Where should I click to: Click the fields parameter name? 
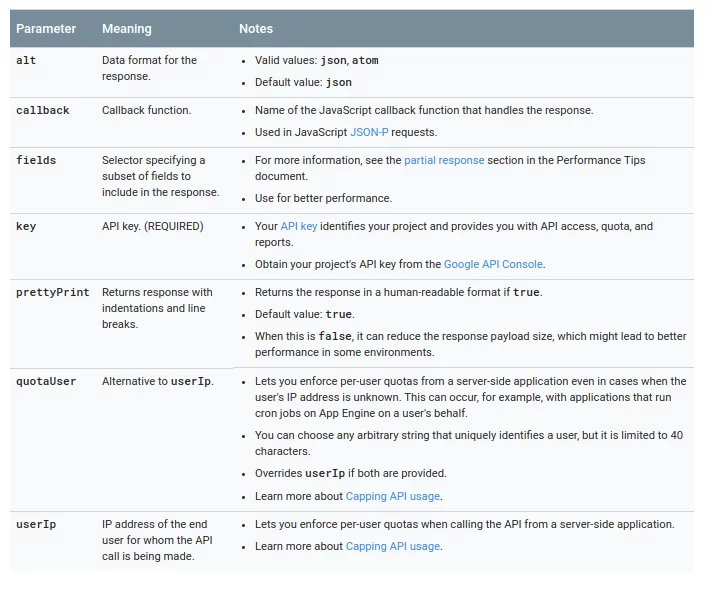(x=36, y=160)
